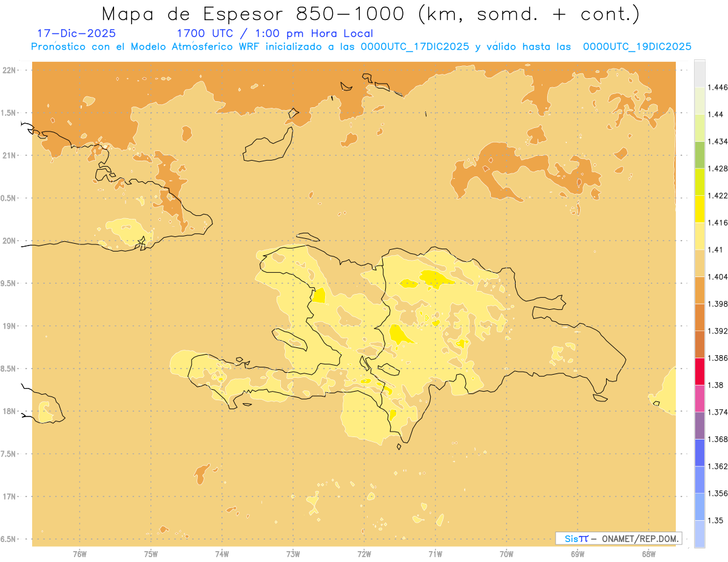Click the 19N latitude label
Image resolution: width=728 pixels, height=562 pixels.
(10, 326)
